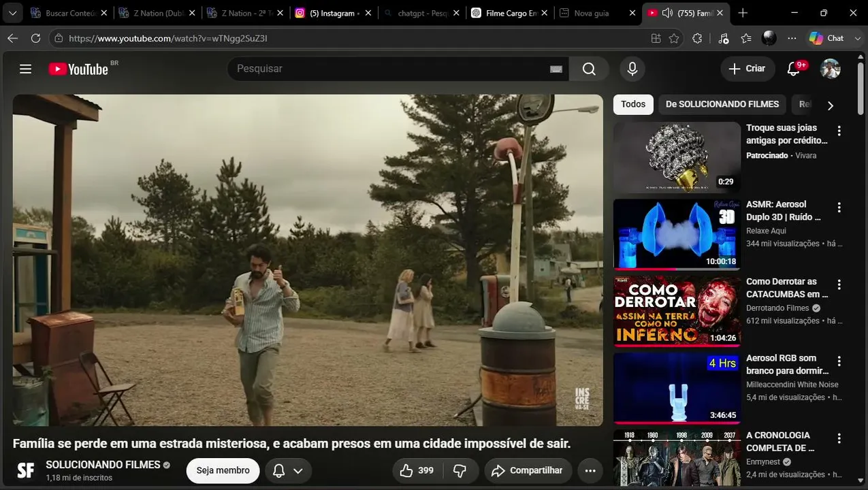Select the Todos filter chip

point(633,104)
